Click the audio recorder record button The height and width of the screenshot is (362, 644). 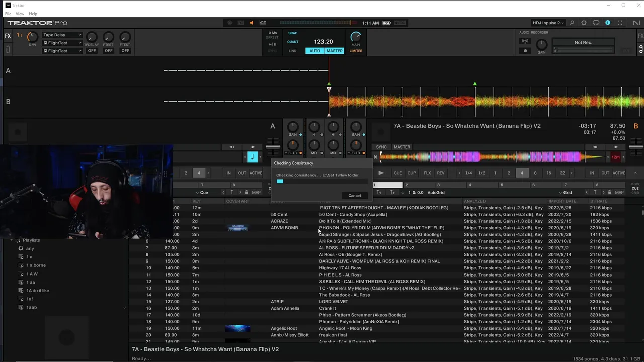[525, 51]
